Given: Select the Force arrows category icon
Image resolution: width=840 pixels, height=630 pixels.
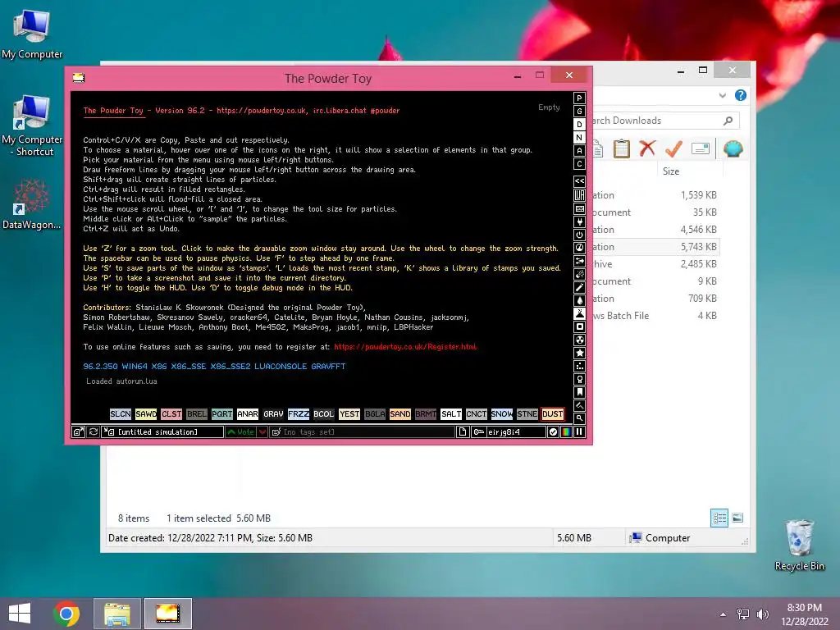Looking at the screenshot, I should [x=579, y=261].
